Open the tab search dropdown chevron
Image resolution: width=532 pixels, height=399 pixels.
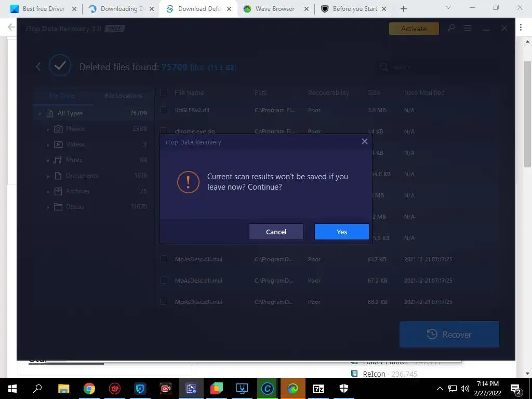(x=448, y=7)
